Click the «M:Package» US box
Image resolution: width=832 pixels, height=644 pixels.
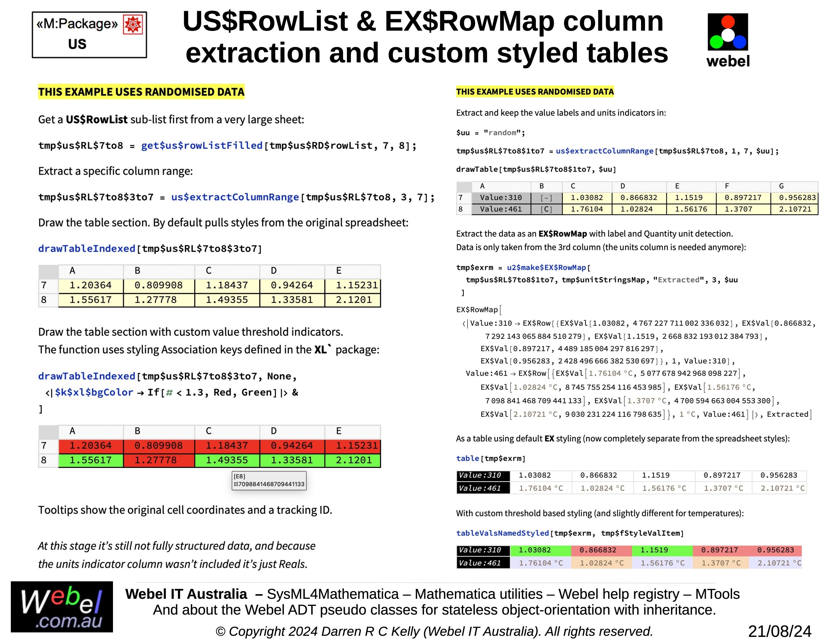tap(89, 35)
